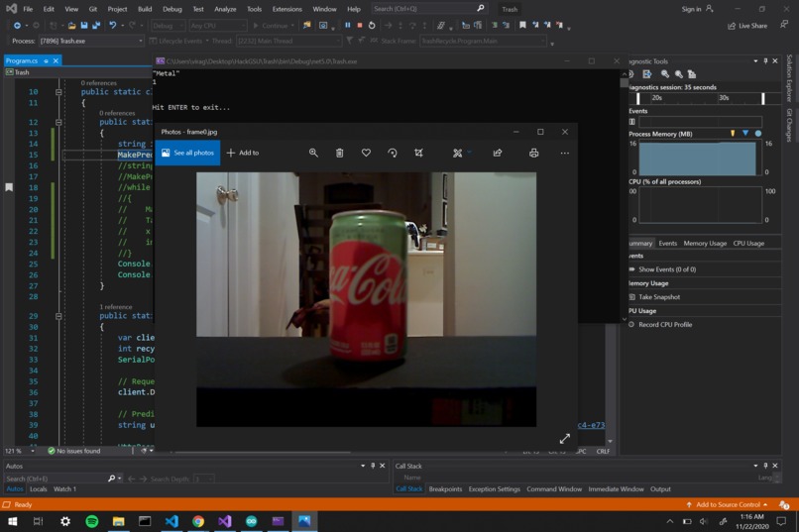Screen dimensions: 799x532
Task: Switch to CPU Usage tab in Diagnostic Tools
Action: click(748, 244)
